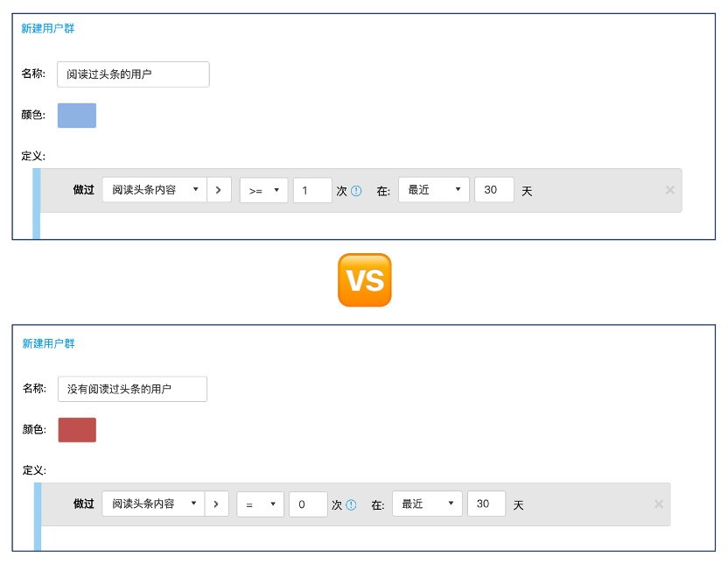Click the name field 阅读过头条的用户
The height and width of the screenshot is (564, 728).
coord(133,74)
